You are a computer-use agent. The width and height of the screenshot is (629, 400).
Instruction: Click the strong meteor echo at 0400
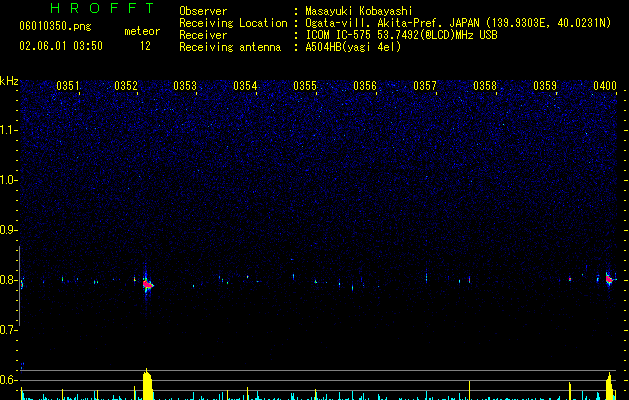(x=609, y=279)
